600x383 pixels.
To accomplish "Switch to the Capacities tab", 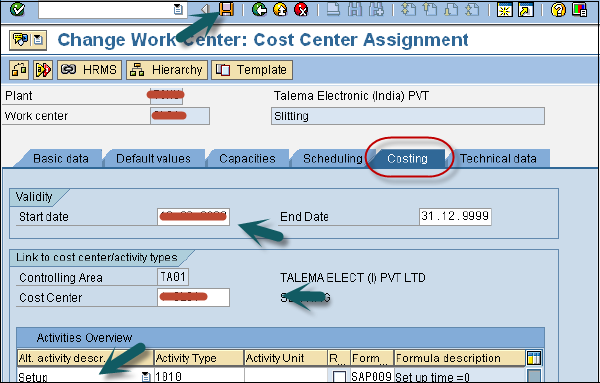I will click(247, 158).
